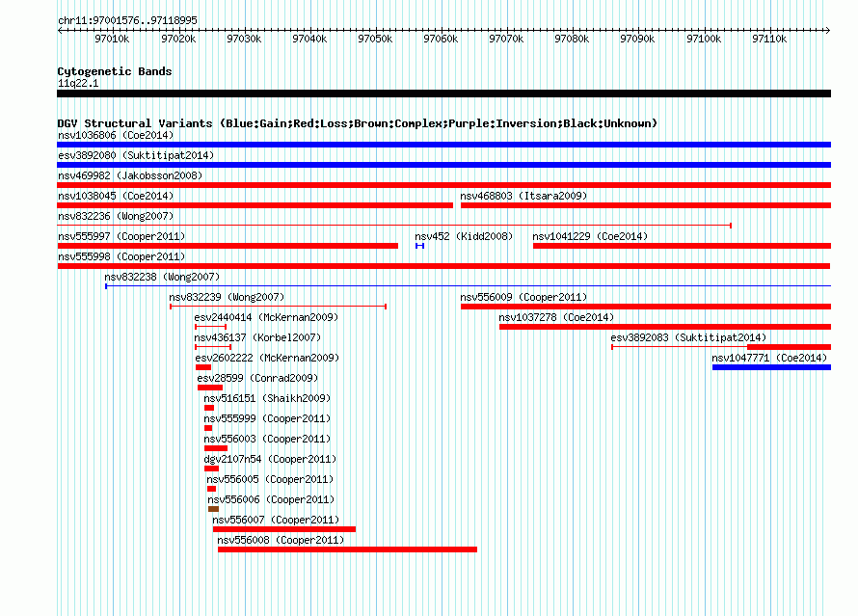Viewport: 858px width, 616px height.
Task: Click the red nsv555997 loss bar
Action: coord(228,246)
